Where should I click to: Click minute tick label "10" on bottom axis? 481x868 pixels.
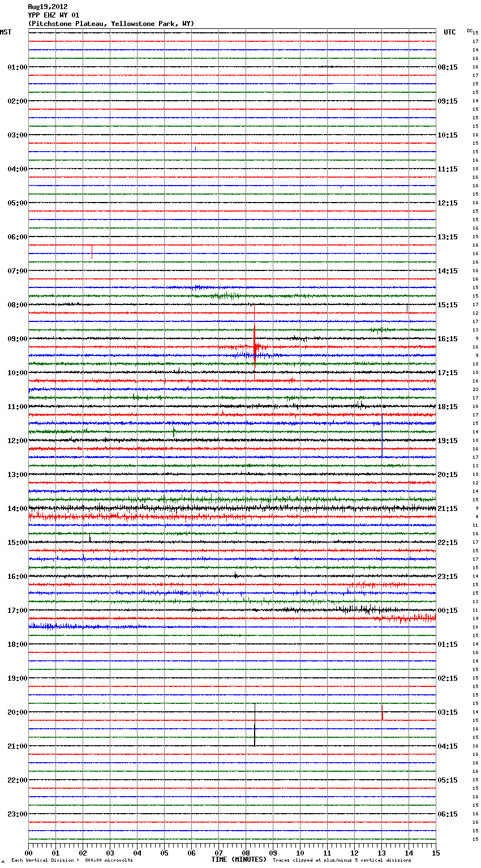[x=300, y=853]
